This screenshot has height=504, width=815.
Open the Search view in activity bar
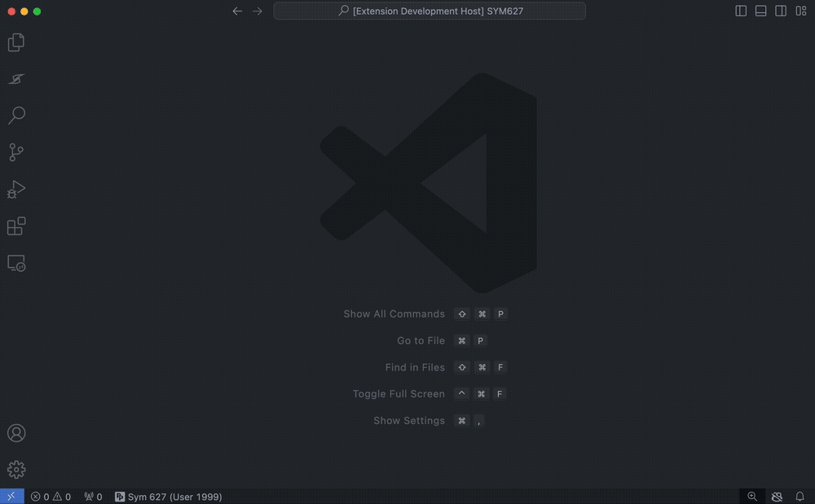point(16,116)
